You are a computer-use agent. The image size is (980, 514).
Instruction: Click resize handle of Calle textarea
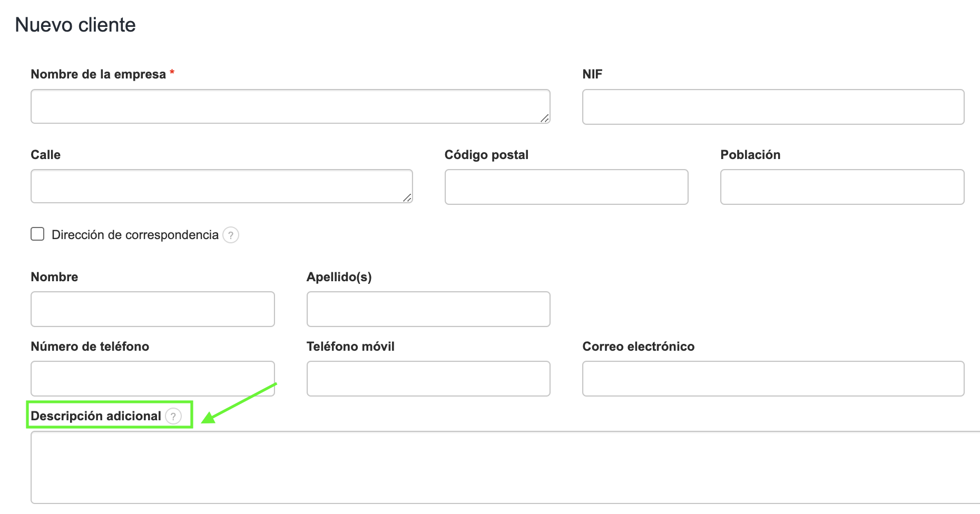[x=407, y=198]
